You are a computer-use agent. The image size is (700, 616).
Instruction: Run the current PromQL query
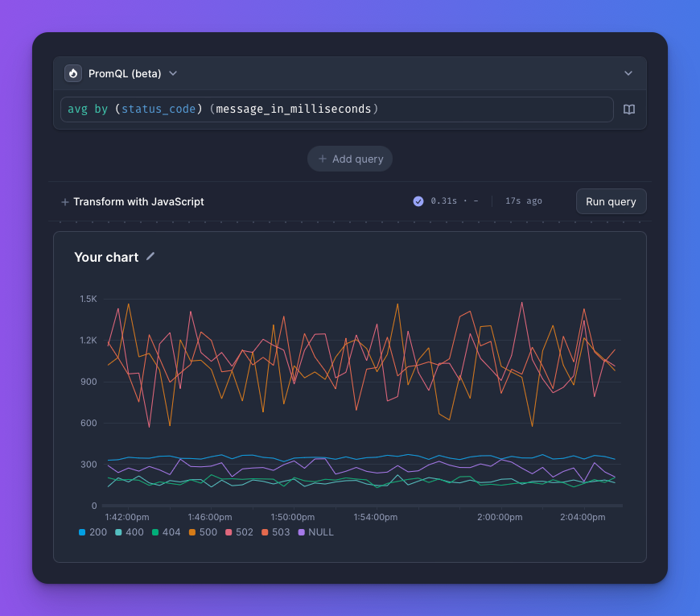[x=611, y=201]
